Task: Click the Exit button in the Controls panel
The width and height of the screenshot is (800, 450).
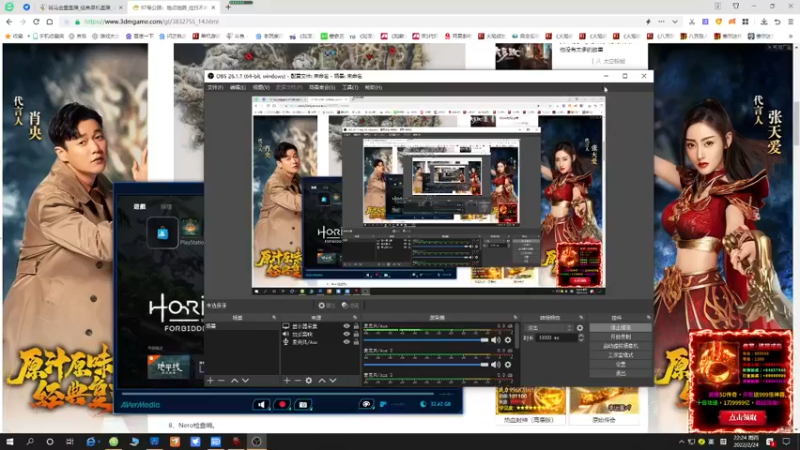Action: (620, 373)
